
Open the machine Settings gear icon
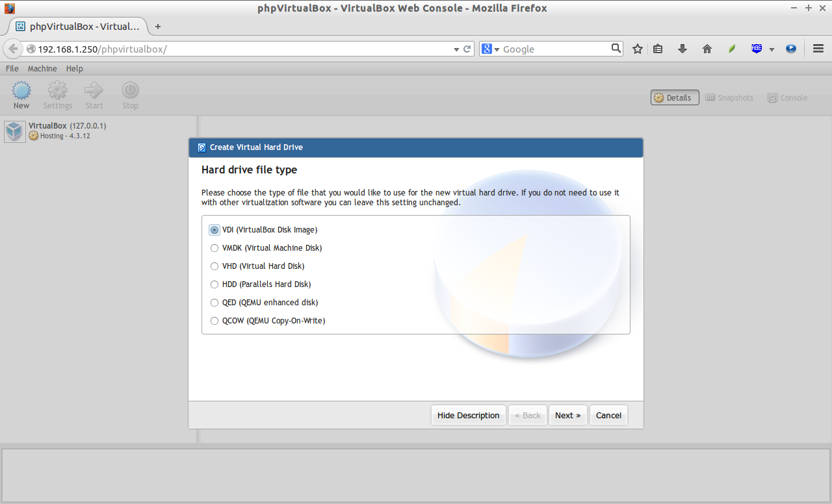tap(58, 90)
